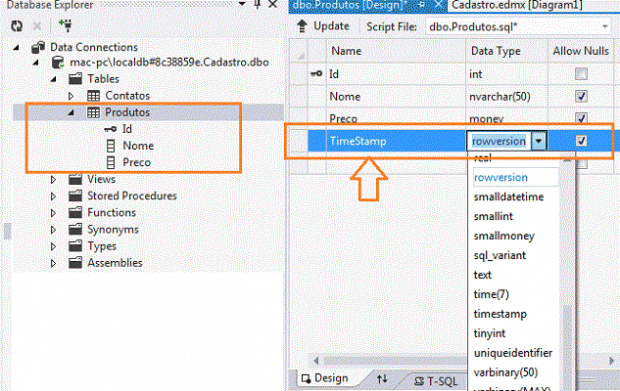Click the Refresh icon in Database Explorer
Image resolution: width=620 pixels, height=391 pixels.
coord(17,26)
